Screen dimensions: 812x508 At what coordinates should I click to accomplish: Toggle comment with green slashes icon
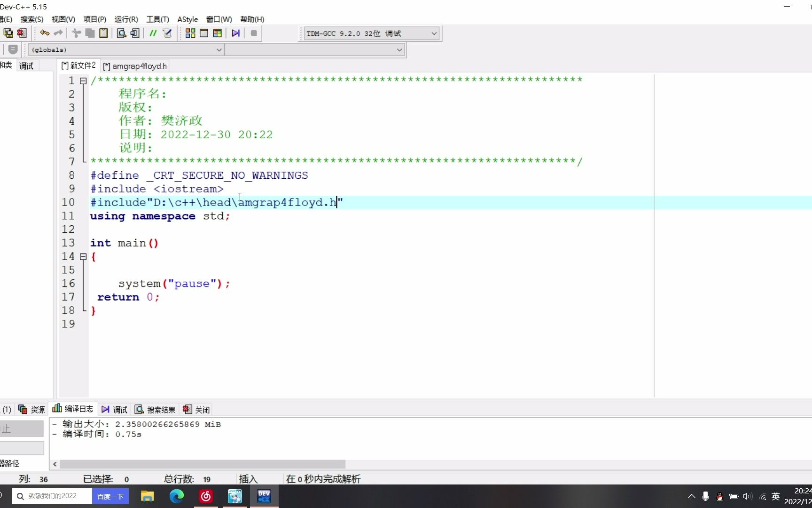click(153, 33)
